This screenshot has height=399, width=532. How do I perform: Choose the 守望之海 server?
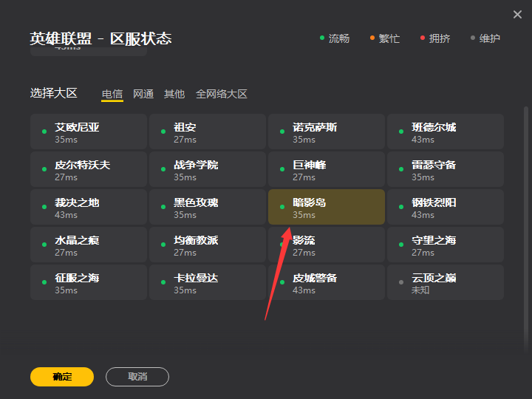(446, 245)
